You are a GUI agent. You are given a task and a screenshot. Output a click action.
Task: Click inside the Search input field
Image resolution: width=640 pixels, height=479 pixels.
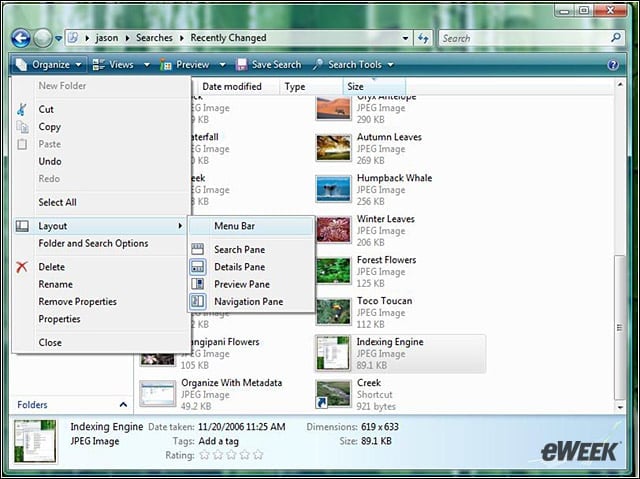tap(525, 38)
